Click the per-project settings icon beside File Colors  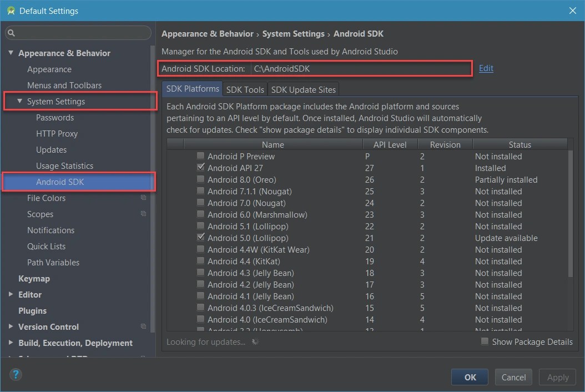pyautogui.click(x=143, y=198)
